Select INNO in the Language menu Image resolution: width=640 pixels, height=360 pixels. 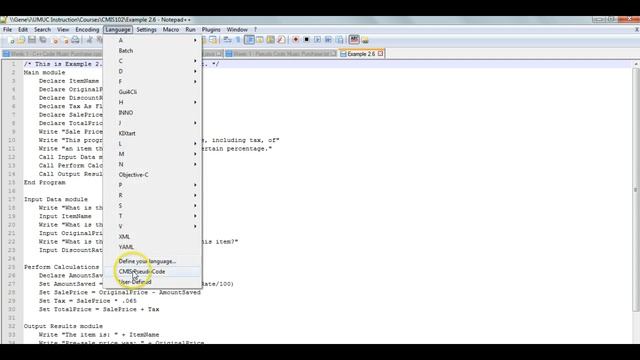pyautogui.click(x=152, y=113)
